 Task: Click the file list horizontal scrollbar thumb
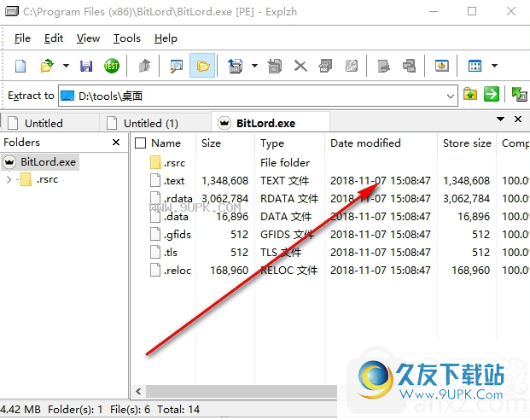(x=242, y=391)
